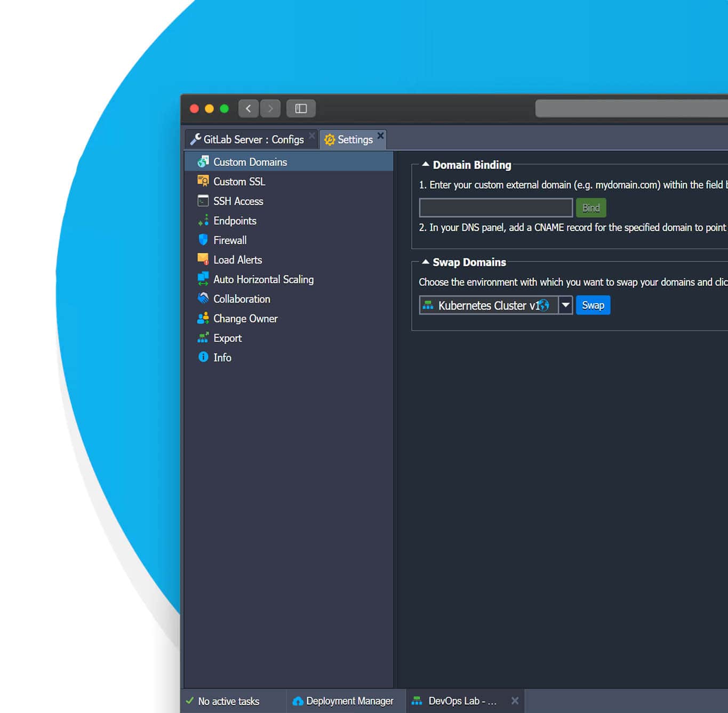Image resolution: width=728 pixels, height=713 pixels.
Task: Click the DevOps Lab environment icon
Action: pyautogui.click(x=417, y=701)
